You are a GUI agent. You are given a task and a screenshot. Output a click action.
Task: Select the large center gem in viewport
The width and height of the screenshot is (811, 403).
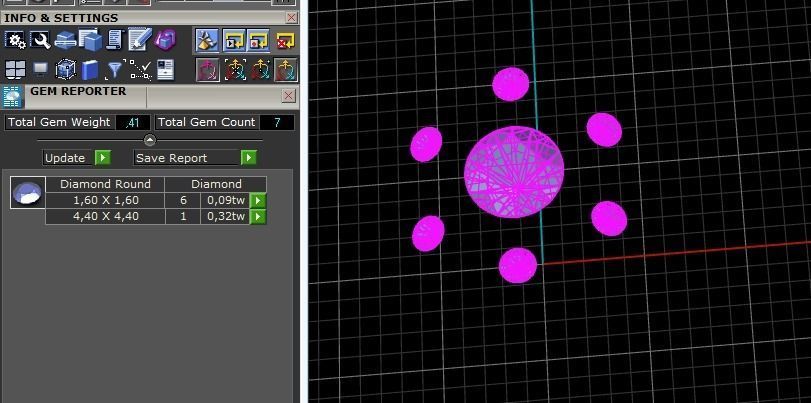point(514,172)
